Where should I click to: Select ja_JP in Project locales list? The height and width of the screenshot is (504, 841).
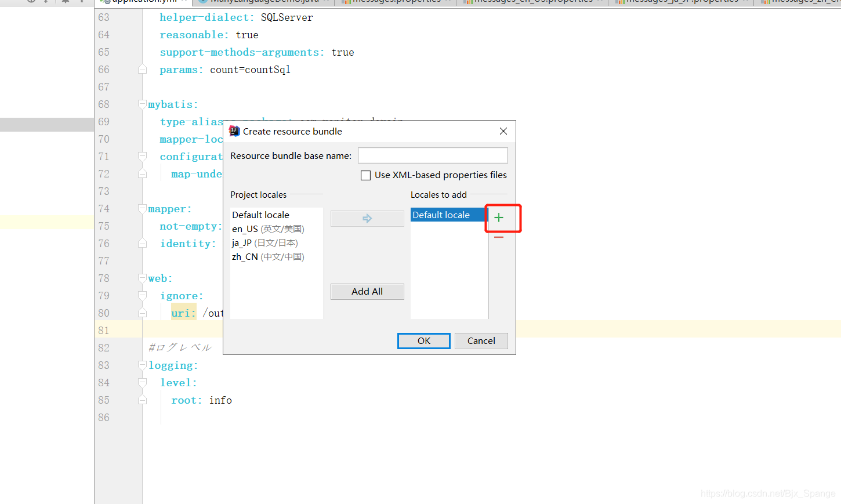(265, 243)
